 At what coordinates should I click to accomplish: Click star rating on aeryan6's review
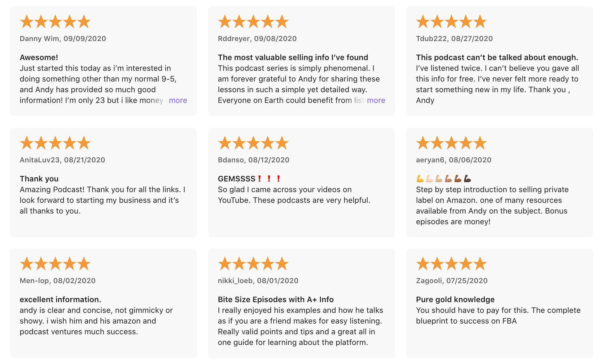click(451, 143)
